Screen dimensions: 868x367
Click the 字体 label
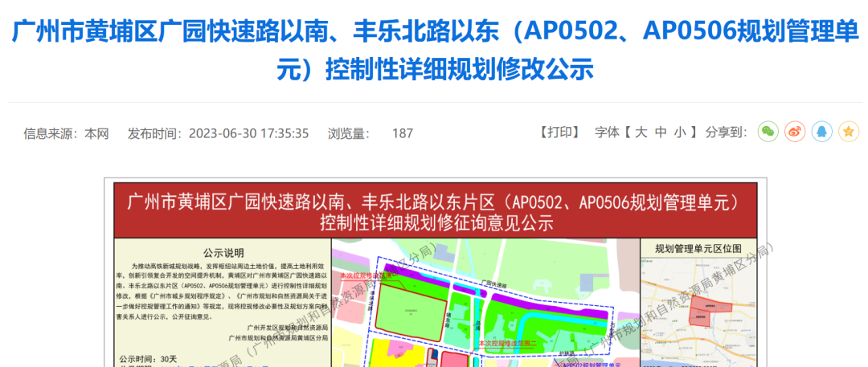click(x=608, y=133)
